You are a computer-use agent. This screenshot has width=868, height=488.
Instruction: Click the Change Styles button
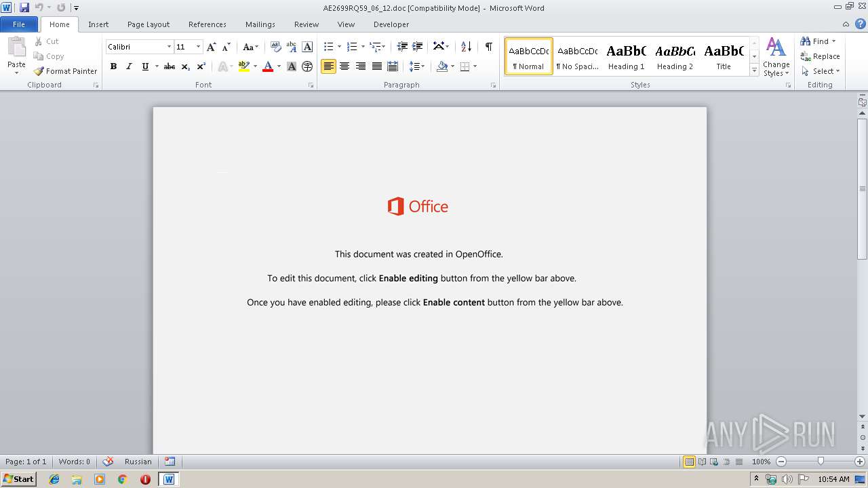click(776, 57)
